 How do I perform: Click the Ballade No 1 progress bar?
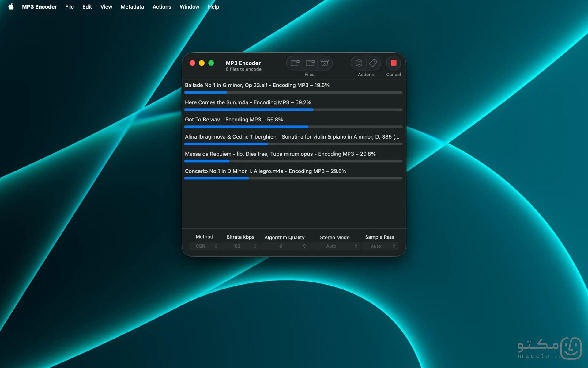click(293, 92)
